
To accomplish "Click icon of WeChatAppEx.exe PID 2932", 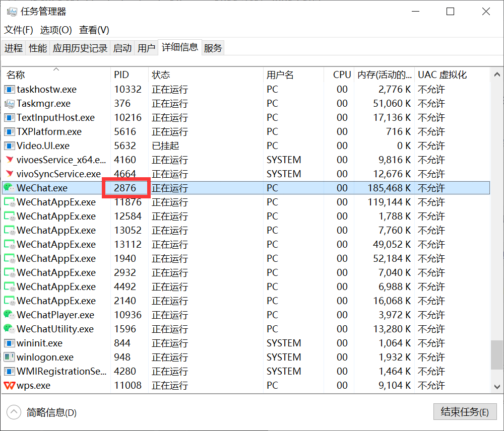I will click(x=9, y=273).
